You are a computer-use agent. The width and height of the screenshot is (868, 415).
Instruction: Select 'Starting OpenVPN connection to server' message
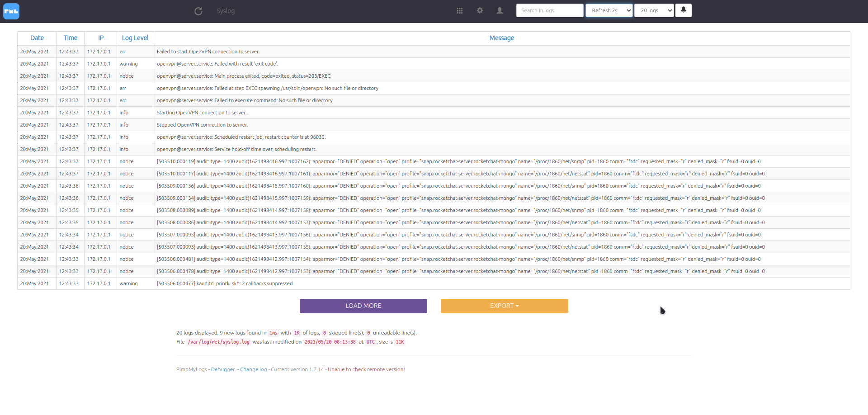pyautogui.click(x=203, y=113)
